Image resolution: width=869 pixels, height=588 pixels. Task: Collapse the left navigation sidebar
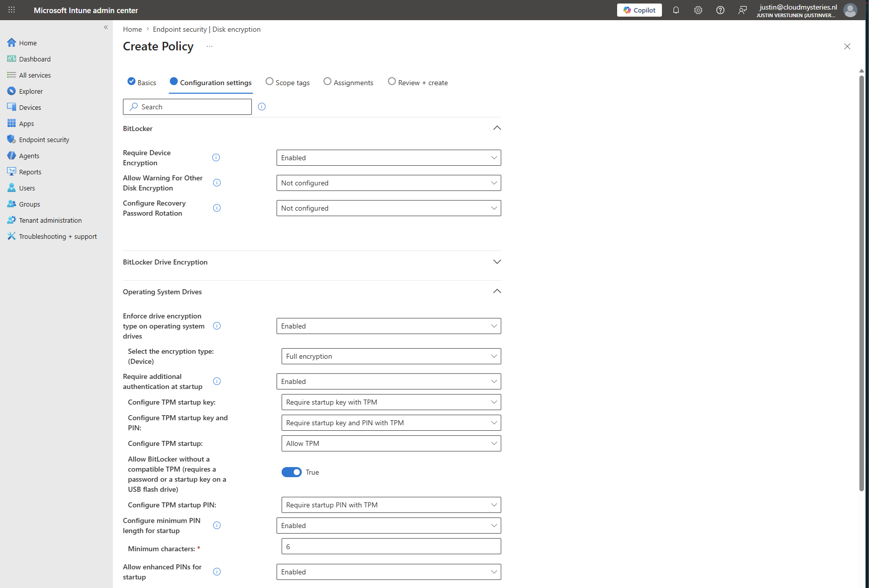106,27
